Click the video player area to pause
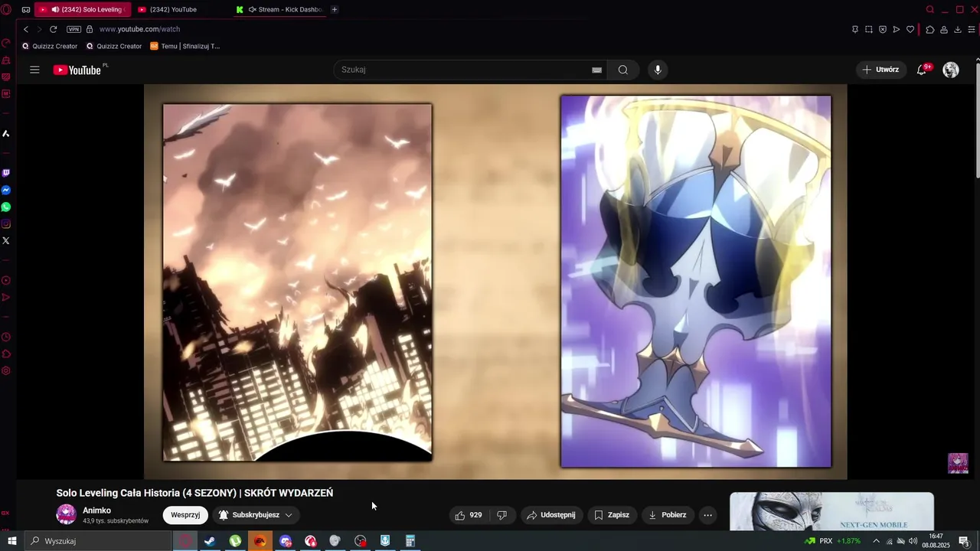The height and width of the screenshot is (551, 980). click(495, 282)
